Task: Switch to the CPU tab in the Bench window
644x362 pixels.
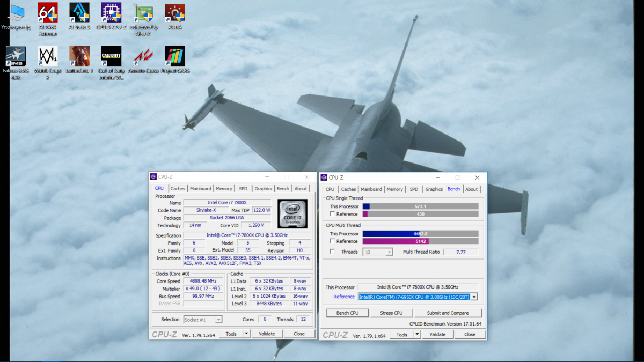Action: 330,189
